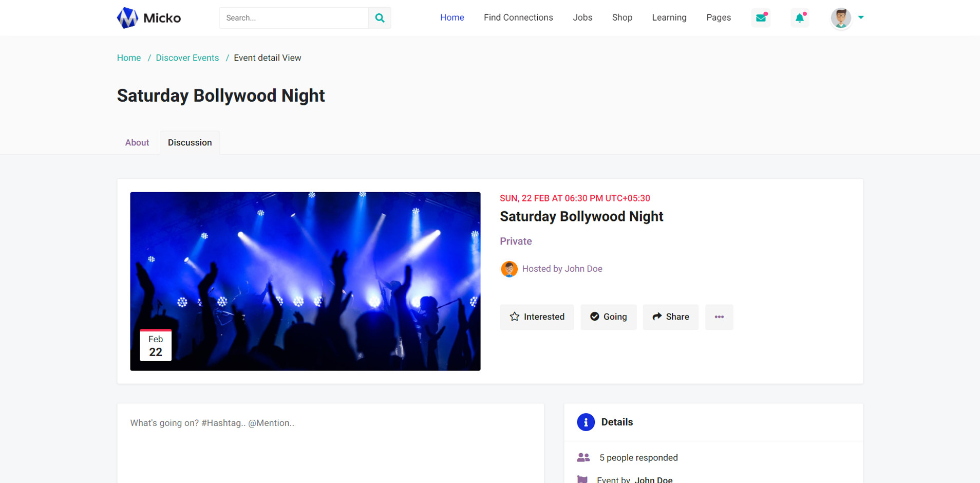This screenshot has height=483, width=980.
Task: Click the concert event cover image
Action: coord(305,281)
